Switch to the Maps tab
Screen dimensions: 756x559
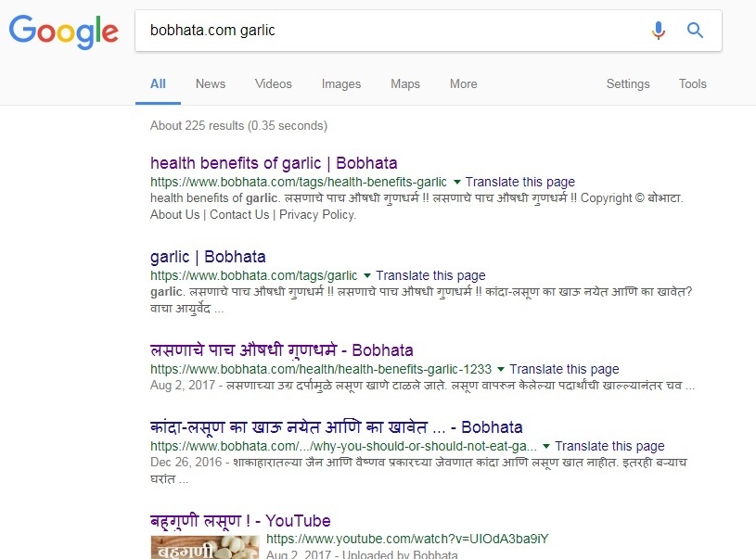pos(405,83)
